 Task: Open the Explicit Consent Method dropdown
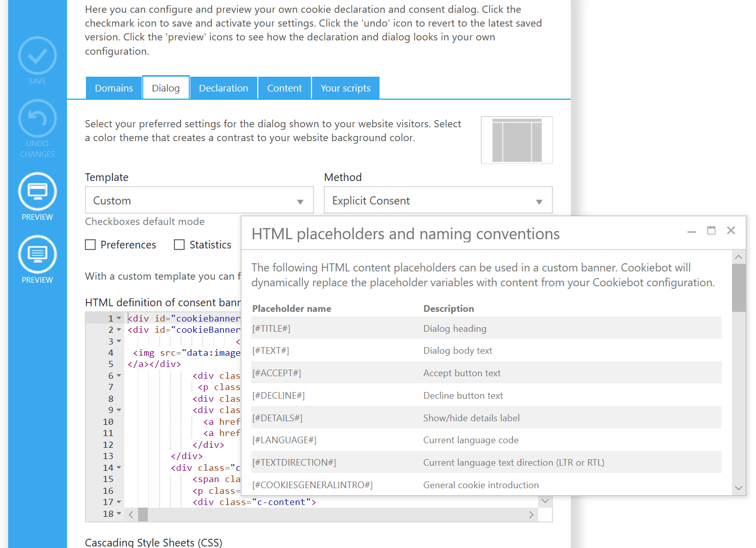tap(539, 201)
